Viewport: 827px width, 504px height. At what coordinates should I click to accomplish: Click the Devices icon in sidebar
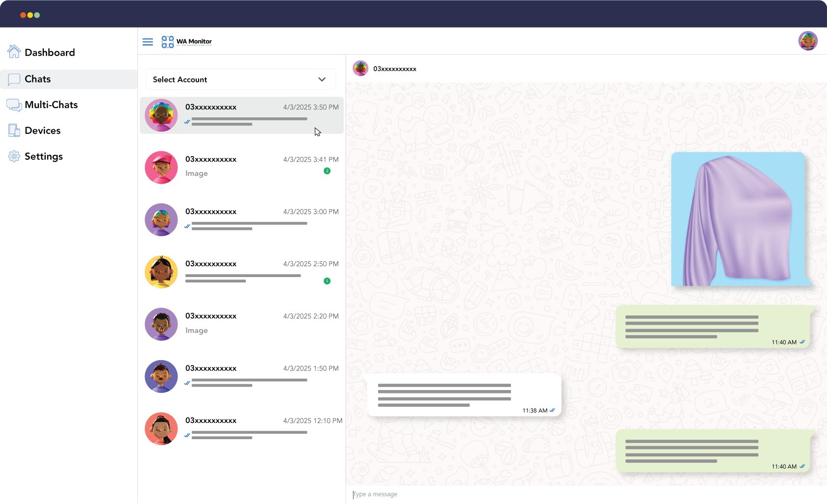[x=14, y=131]
